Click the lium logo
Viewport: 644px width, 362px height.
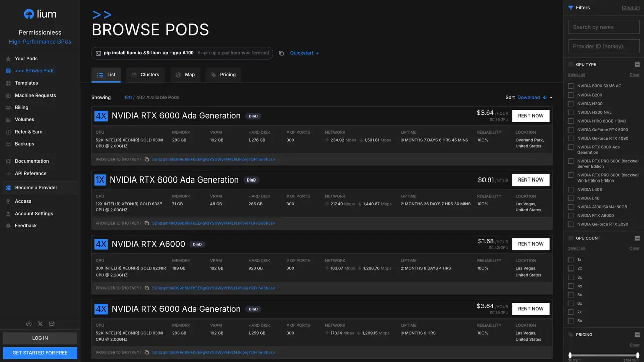pyautogui.click(x=40, y=14)
